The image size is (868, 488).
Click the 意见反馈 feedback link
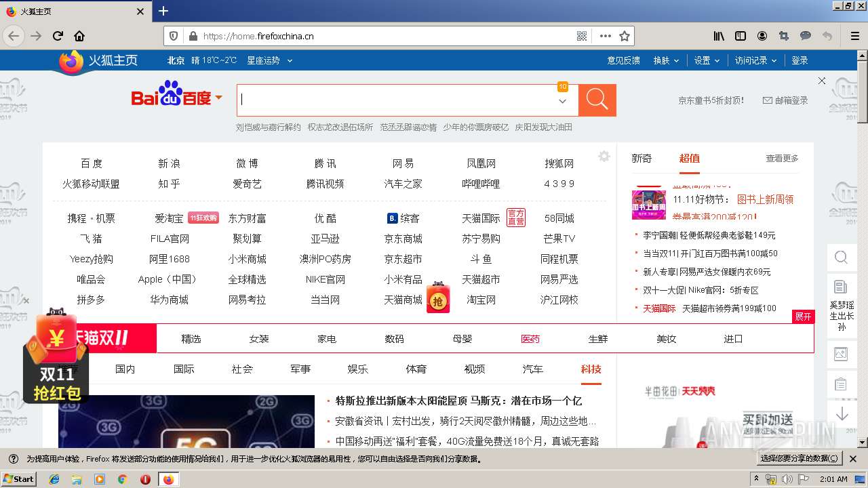[x=623, y=60]
